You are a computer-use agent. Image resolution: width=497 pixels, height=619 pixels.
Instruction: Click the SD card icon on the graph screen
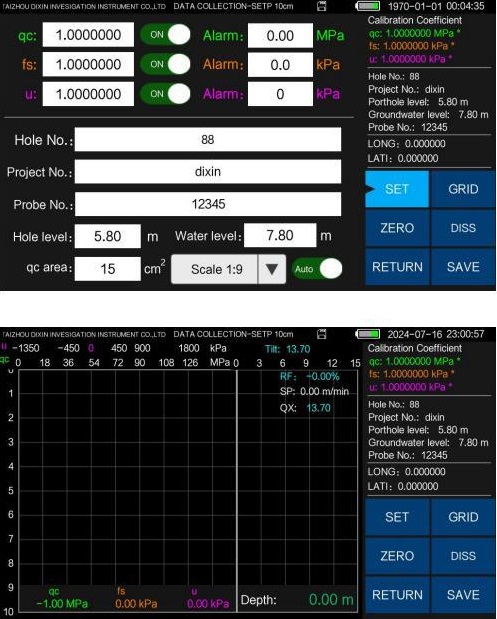coord(322,334)
